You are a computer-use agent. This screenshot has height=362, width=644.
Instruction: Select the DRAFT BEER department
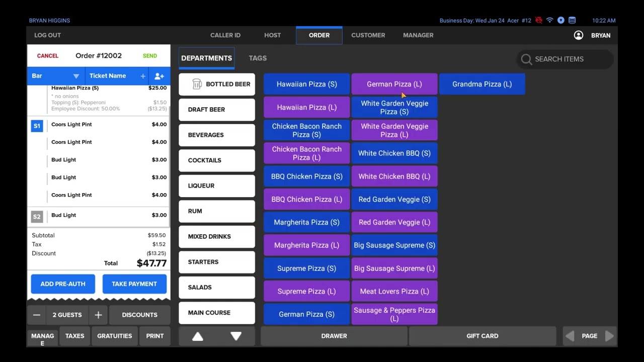click(217, 110)
